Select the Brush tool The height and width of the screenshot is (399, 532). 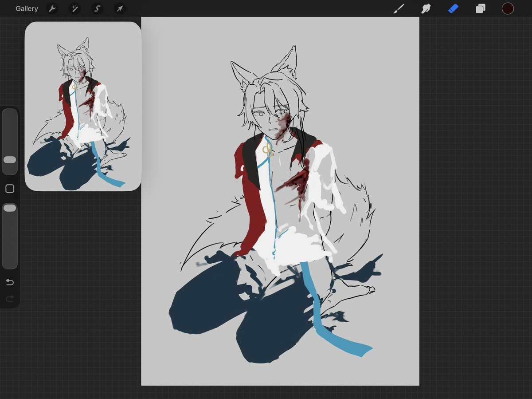(399, 8)
